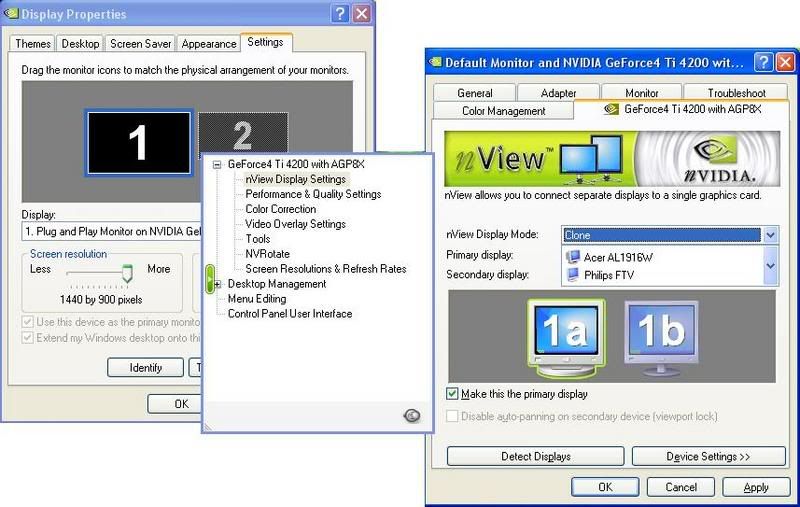Click the help button in NVIDIA dialog title
The height and width of the screenshot is (507, 800).
763,62
